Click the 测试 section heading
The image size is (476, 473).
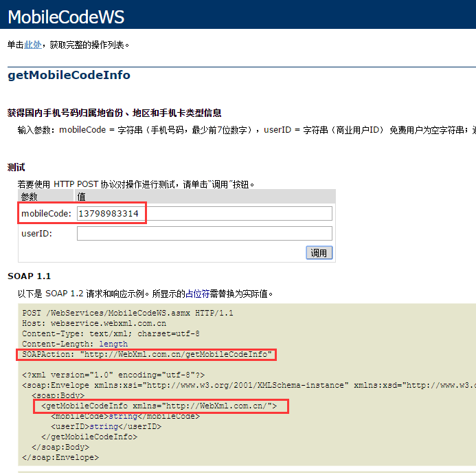click(16, 167)
